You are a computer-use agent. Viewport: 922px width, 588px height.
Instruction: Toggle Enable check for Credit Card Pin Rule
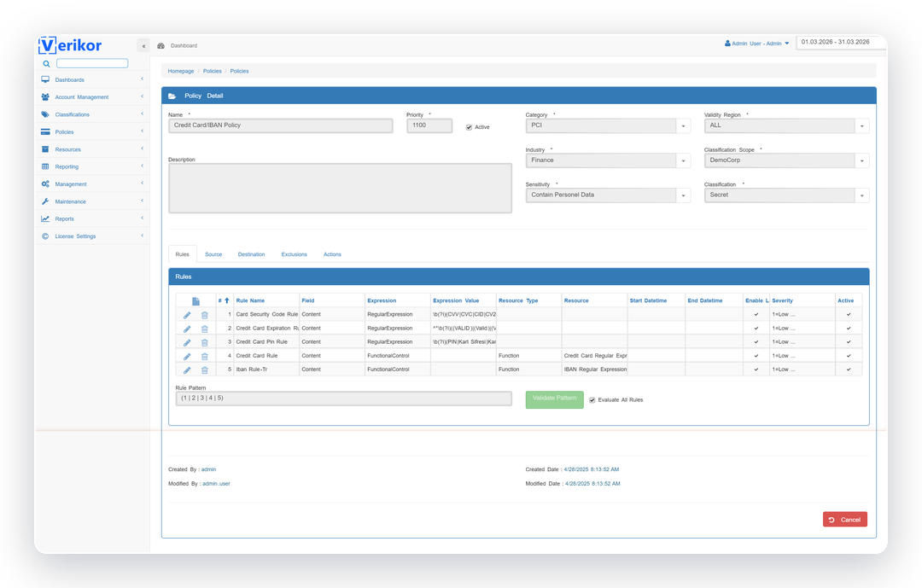756,342
